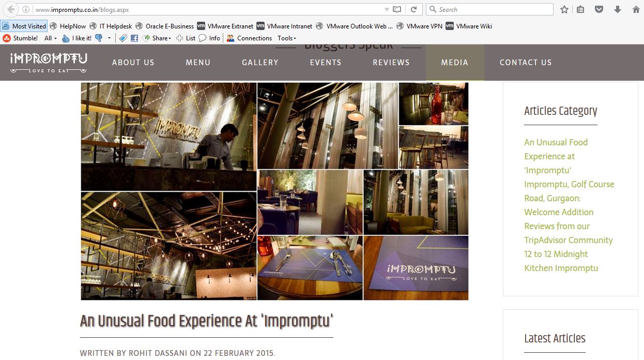The width and height of the screenshot is (644, 360).
Task: Toggle reader view icon in address bar
Action: point(397,9)
